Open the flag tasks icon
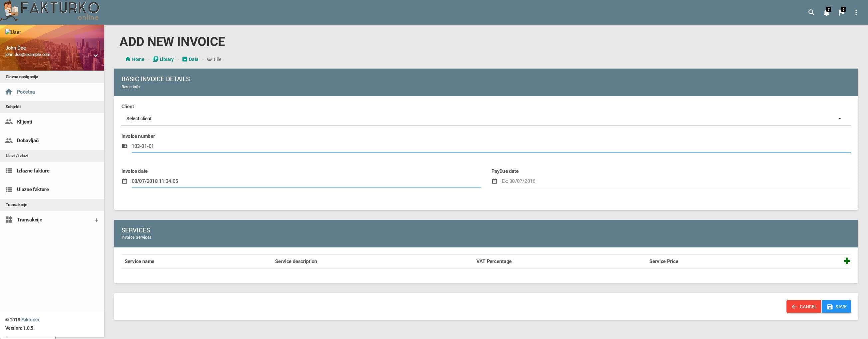Screen dimensions: 868x339 (x=842, y=12)
